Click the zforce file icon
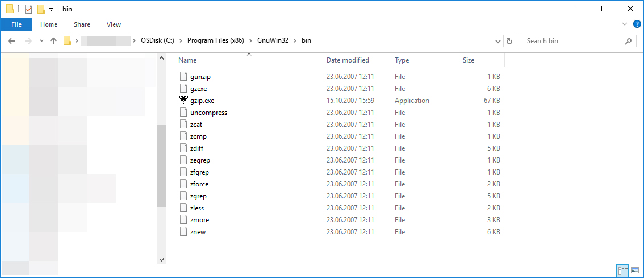This screenshot has height=278, width=644. pyautogui.click(x=183, y=184)
